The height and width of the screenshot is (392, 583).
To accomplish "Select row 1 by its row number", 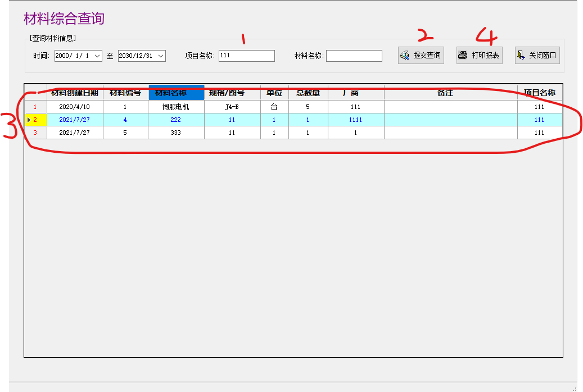I will tap(35, 107).
